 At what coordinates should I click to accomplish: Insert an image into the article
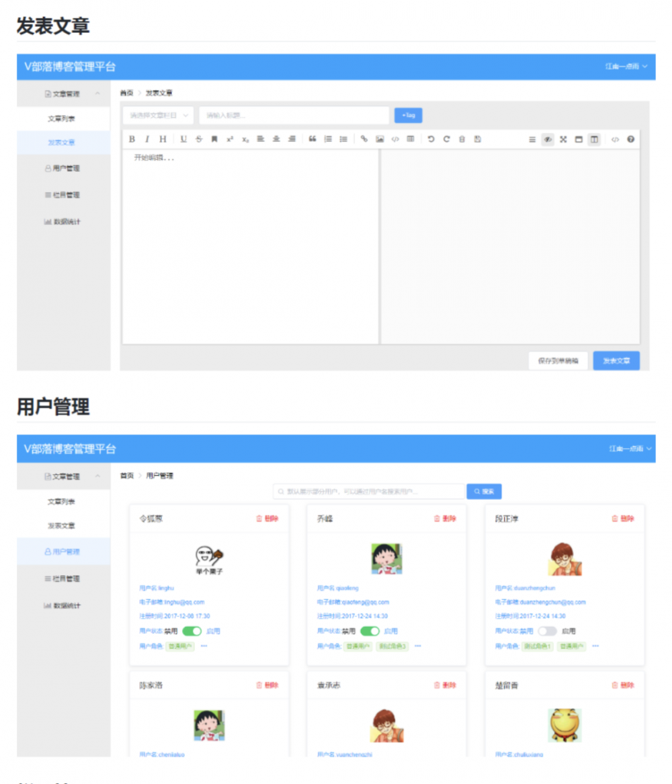click(380, 139)
